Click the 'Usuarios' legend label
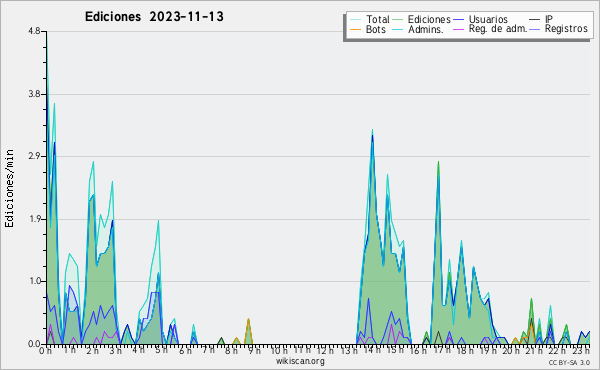This screenshot has height=370, width=600. click(x=488, y=19)
